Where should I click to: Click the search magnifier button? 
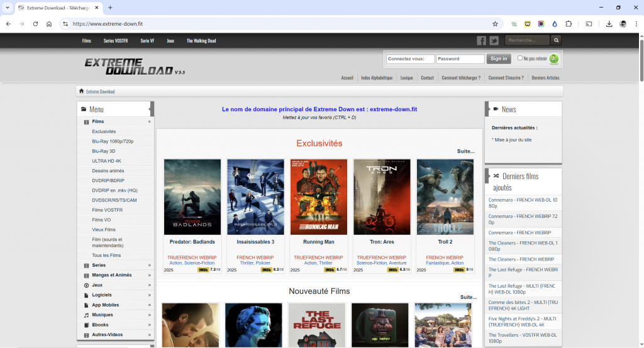click(x=556, y=40)
